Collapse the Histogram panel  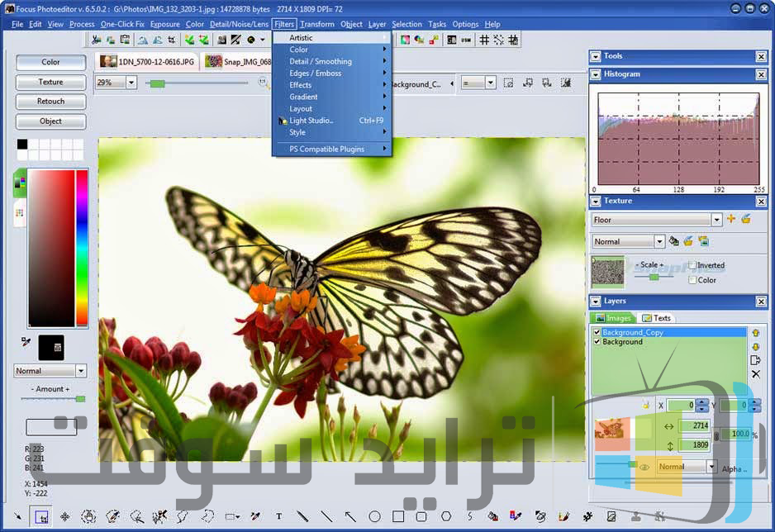[x=596, y=74]
